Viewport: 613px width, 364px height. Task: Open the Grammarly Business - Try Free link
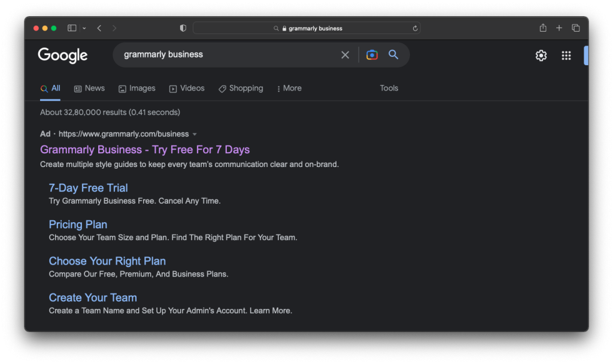(145, 150)
